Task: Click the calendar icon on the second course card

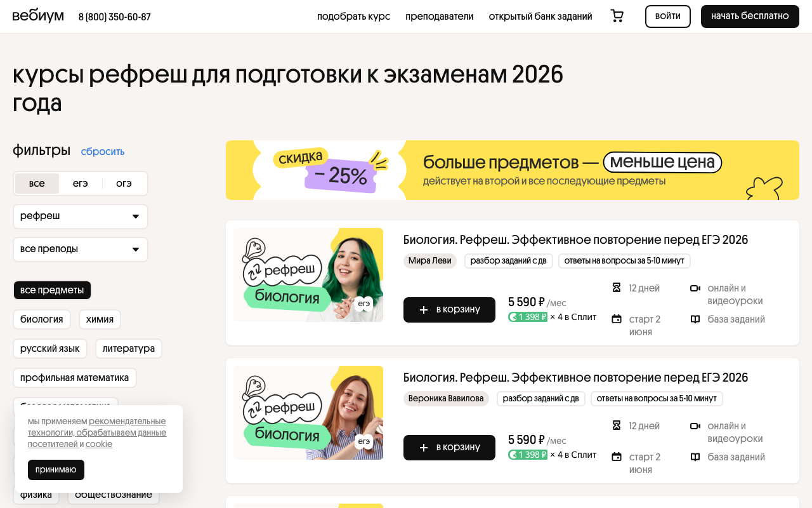Action: coord(616,457)
